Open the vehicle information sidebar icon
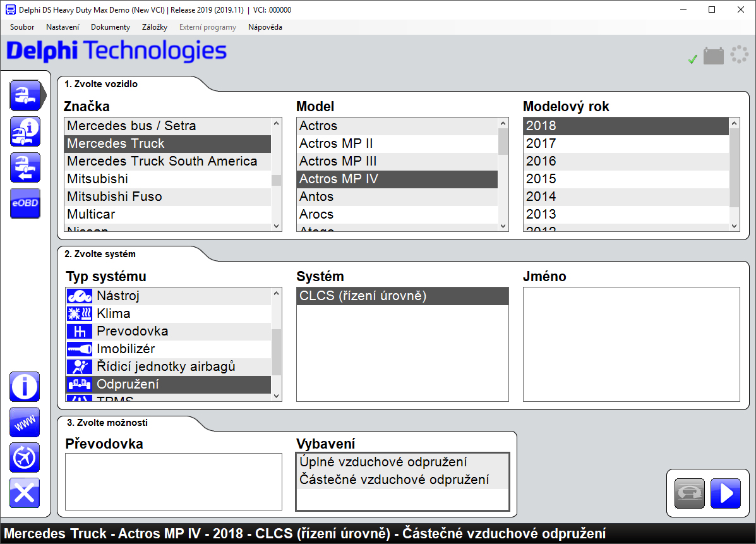This screenshot has height=544, width=756. tap(25, 131)
